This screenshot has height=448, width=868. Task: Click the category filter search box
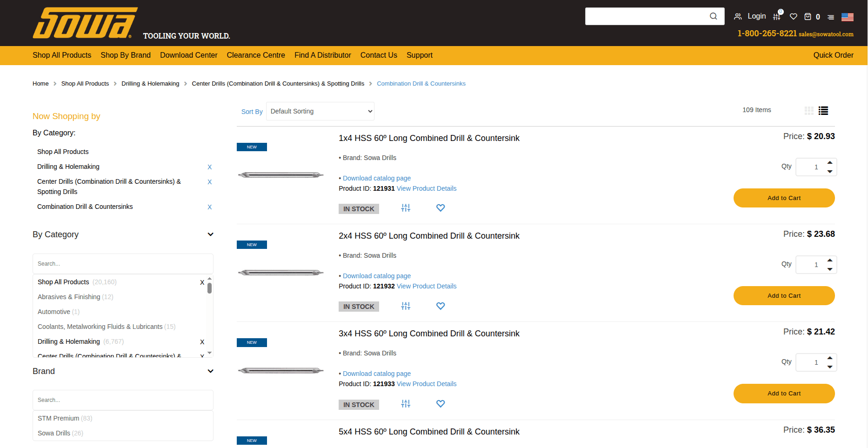(x=123, y=264)
